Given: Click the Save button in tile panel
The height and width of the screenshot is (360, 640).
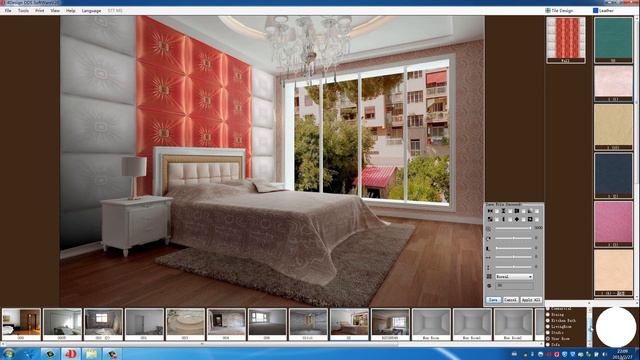Looking at the screenshot, I should 493,300.
